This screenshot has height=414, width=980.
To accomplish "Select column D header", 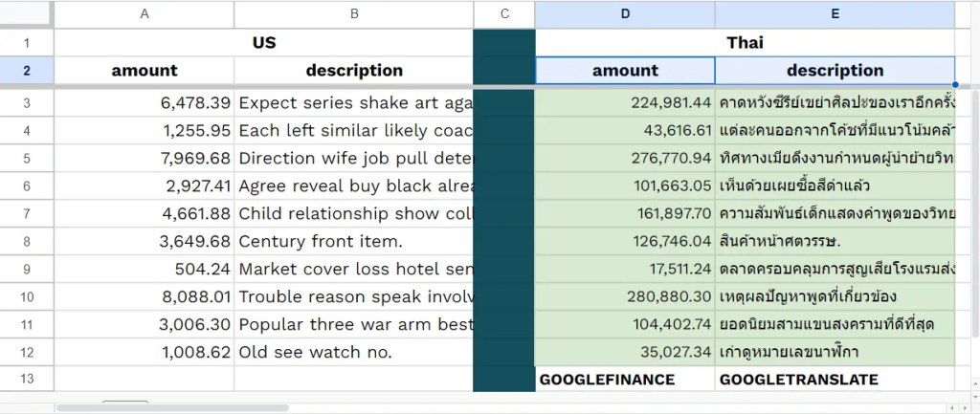I will pos(625,14).
